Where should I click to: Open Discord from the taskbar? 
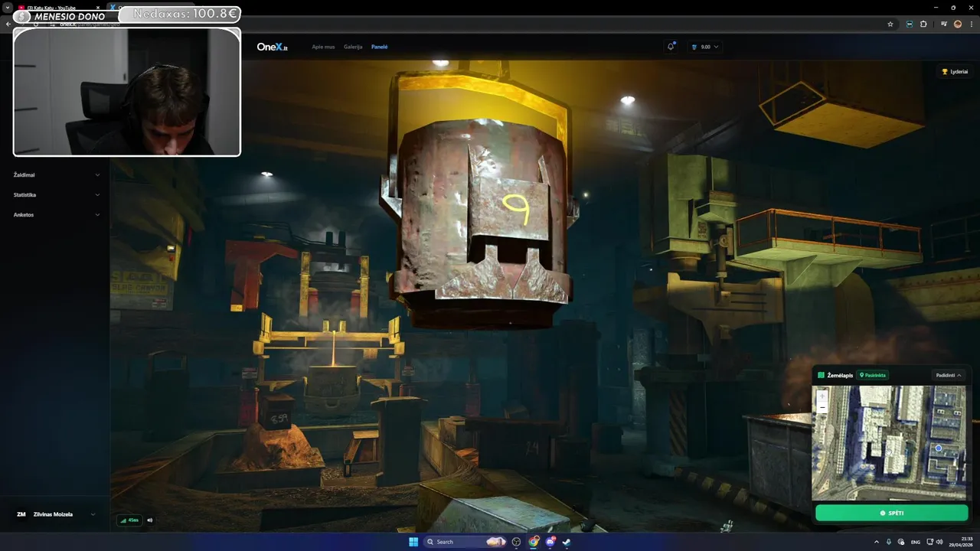coord(550,542)
